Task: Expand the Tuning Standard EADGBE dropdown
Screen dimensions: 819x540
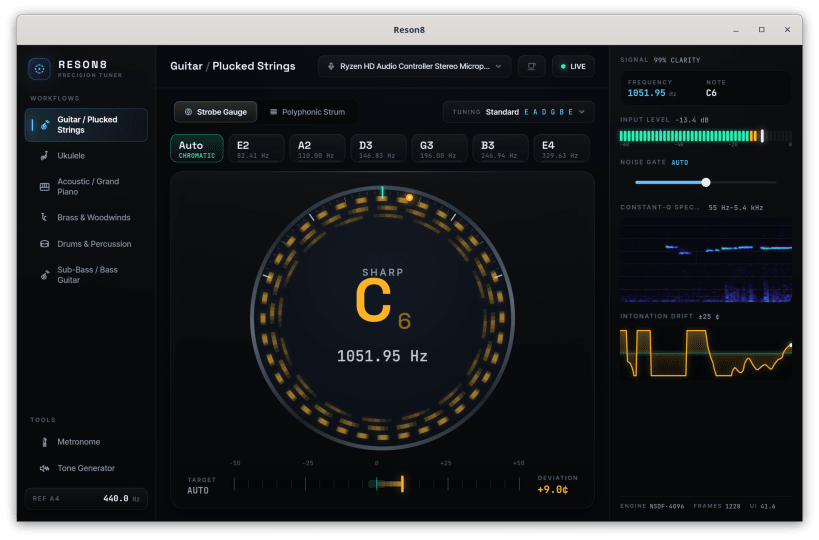Action: pos(519,112)
